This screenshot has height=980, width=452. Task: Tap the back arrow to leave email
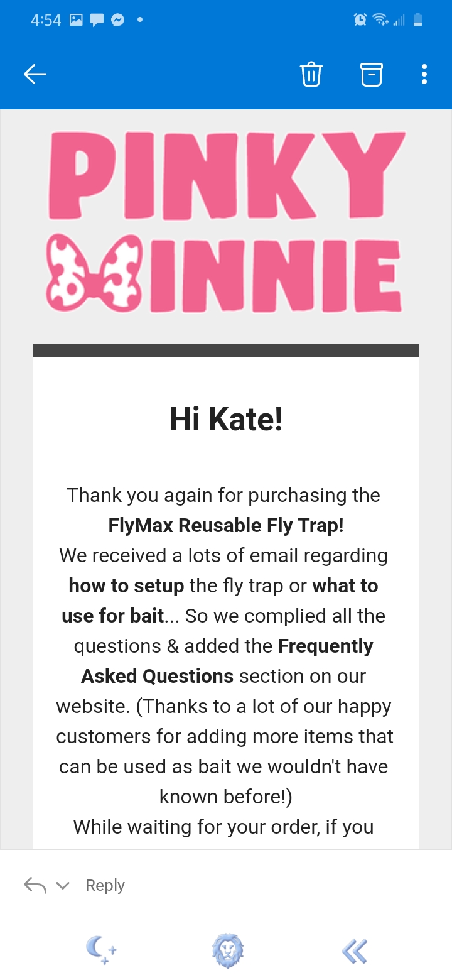pos(35,74)
